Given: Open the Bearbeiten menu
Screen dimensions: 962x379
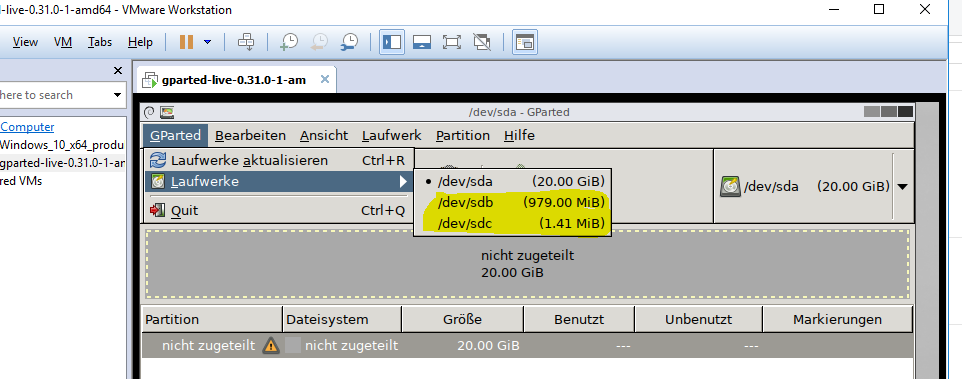Looking at the screenshot, I should (250, 136).
